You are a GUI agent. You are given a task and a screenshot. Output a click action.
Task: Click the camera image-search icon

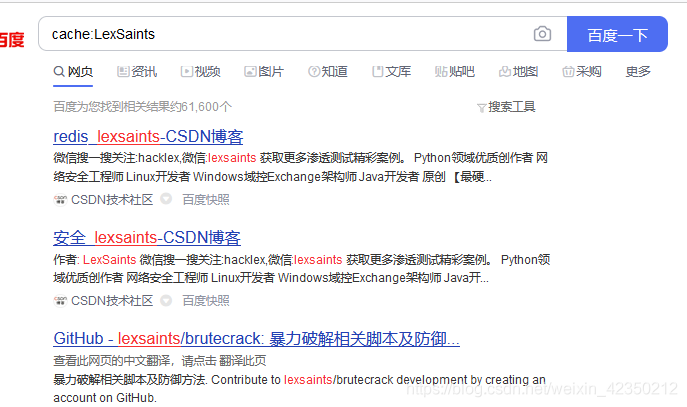tap(542, 34)
